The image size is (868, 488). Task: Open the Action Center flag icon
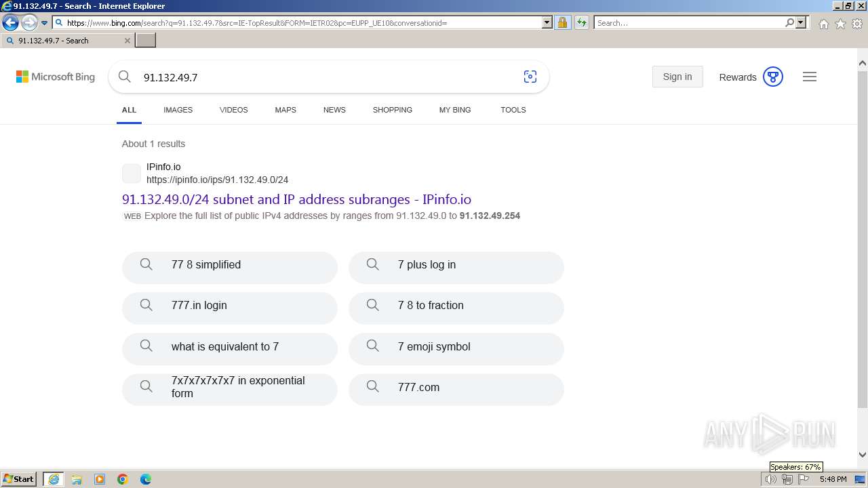pyautogui.click(x=804, y=479)
